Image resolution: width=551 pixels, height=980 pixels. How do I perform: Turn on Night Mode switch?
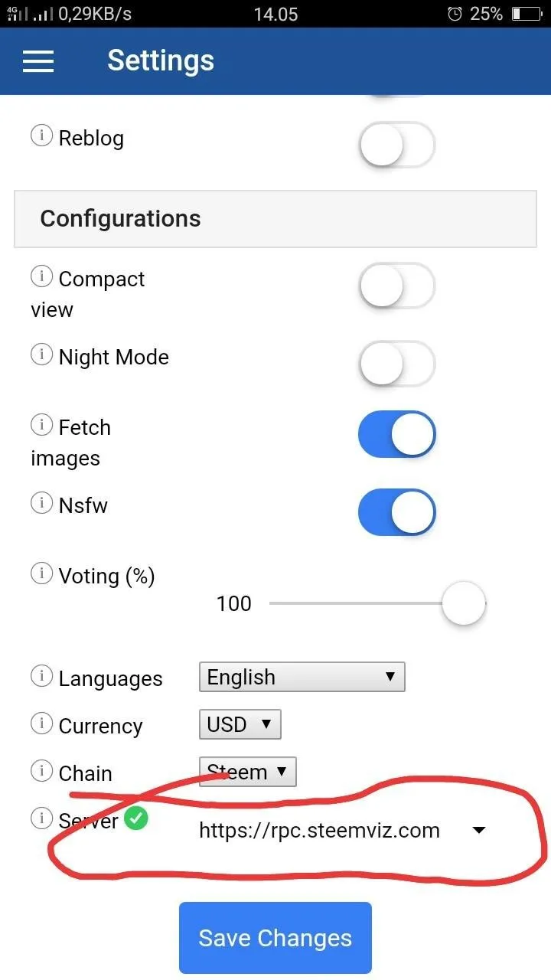click(396, 364)
